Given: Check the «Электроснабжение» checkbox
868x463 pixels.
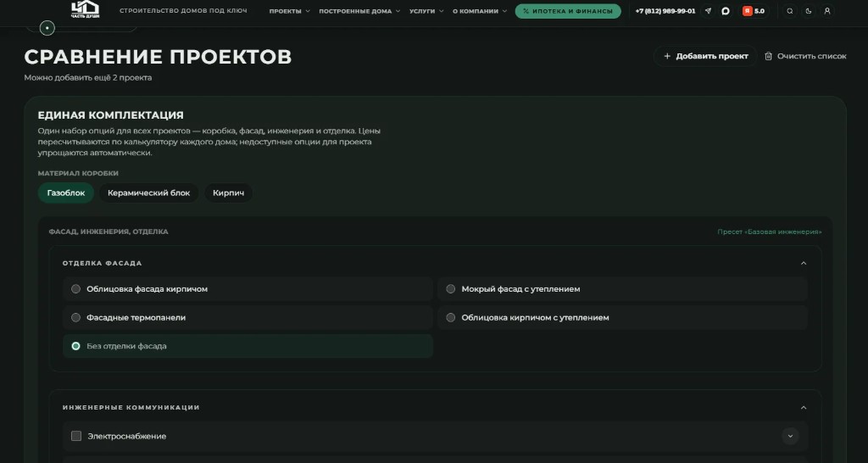Looking at the screenshot, I should pos(76,436).
